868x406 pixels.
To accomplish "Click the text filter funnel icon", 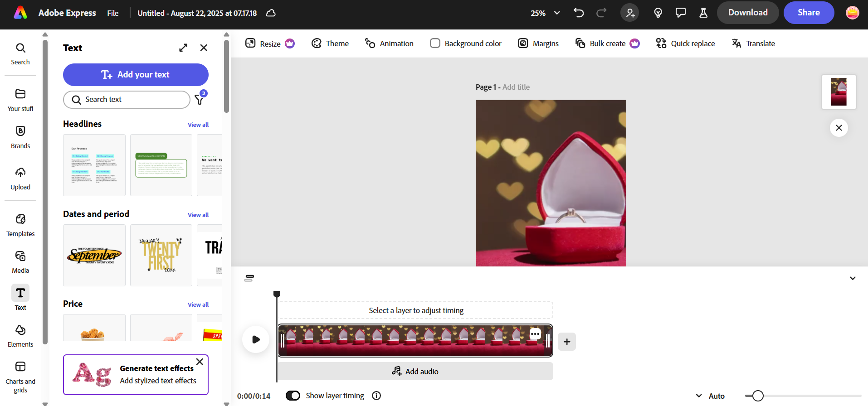I will (199, 100).
